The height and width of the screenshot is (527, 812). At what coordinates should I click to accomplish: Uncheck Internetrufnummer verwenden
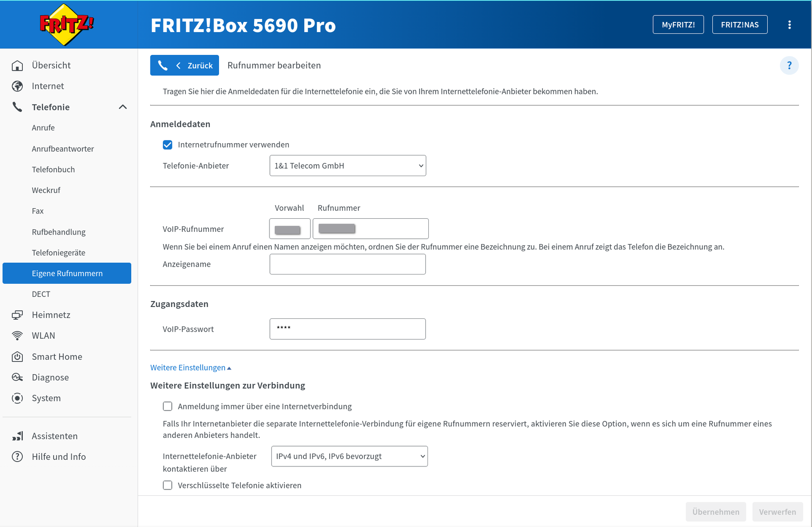click(168, 145)
